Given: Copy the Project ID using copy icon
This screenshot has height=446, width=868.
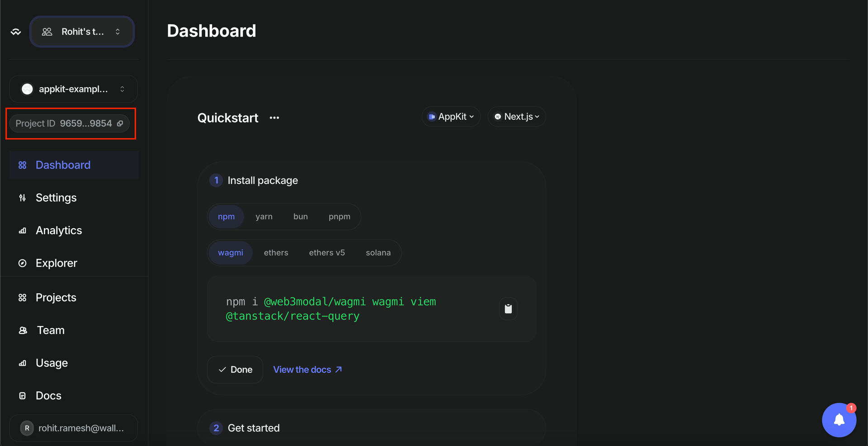Looking at the screenshot, I should tap(120, 123).
